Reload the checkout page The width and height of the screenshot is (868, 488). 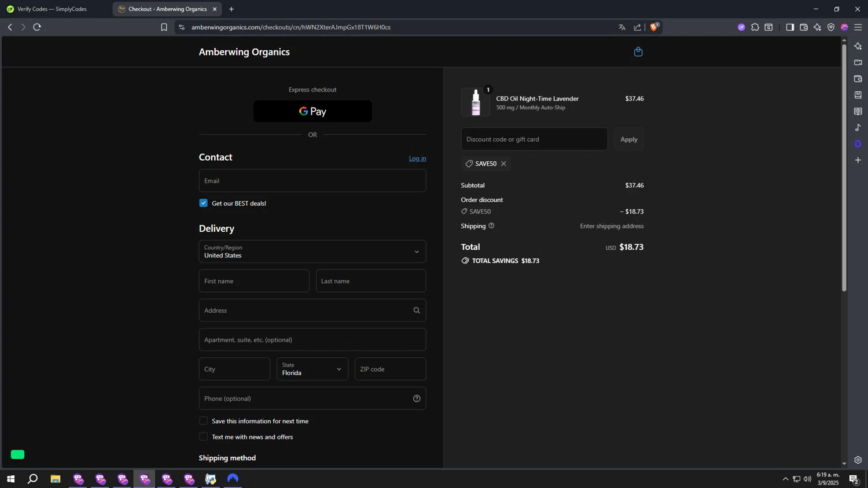tap(37, 27)
